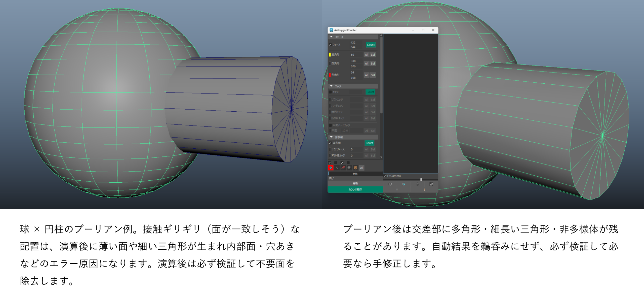
Task: Click the checkered sphere icon
Action: [x=417, y=184]
